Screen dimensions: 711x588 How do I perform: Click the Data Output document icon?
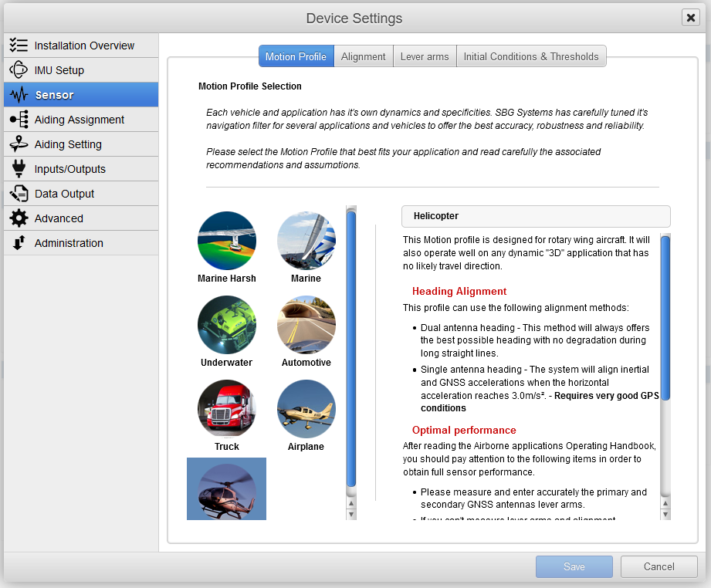coord(19,193)
